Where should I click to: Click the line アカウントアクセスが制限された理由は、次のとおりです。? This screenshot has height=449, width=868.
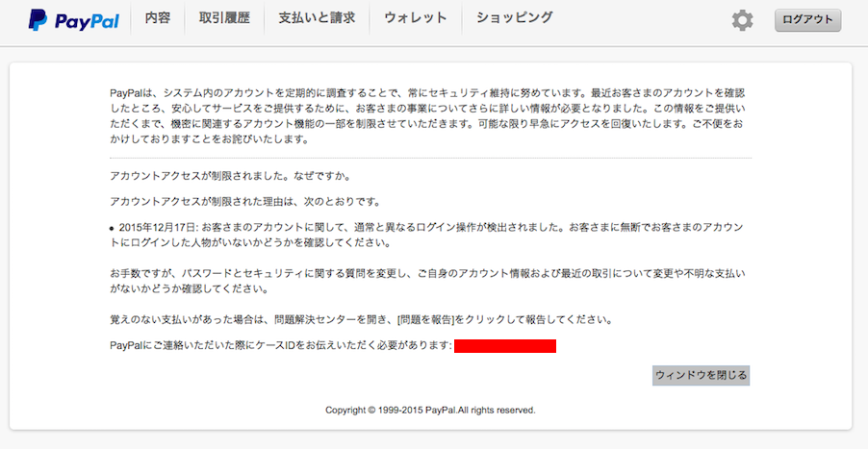(x=245, y=202)
